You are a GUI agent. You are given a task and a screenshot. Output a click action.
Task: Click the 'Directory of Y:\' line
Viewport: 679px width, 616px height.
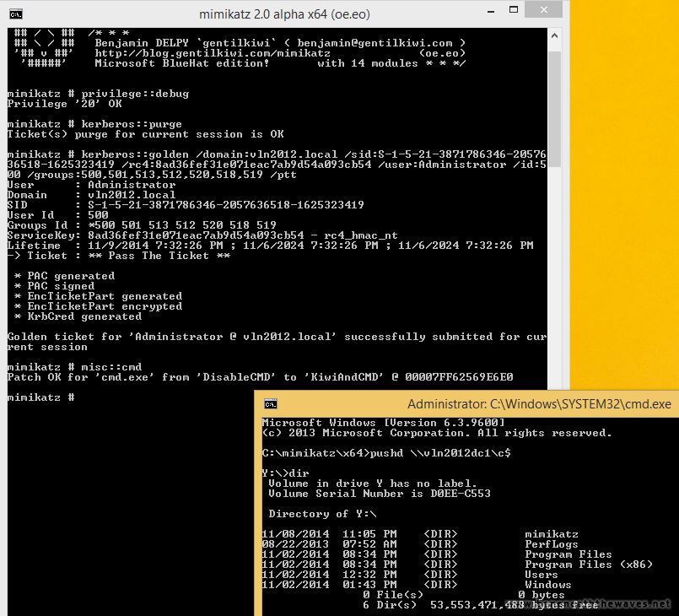coord(322,514)
